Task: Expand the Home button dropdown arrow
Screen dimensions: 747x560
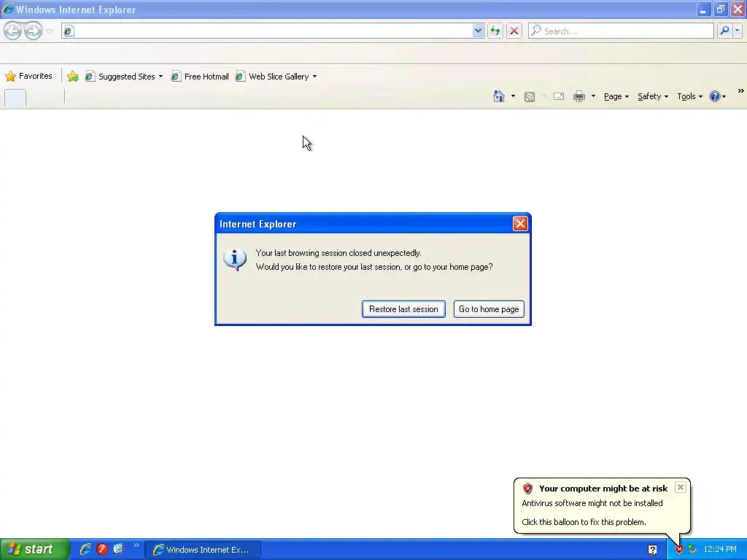Action: coord(513,96)
